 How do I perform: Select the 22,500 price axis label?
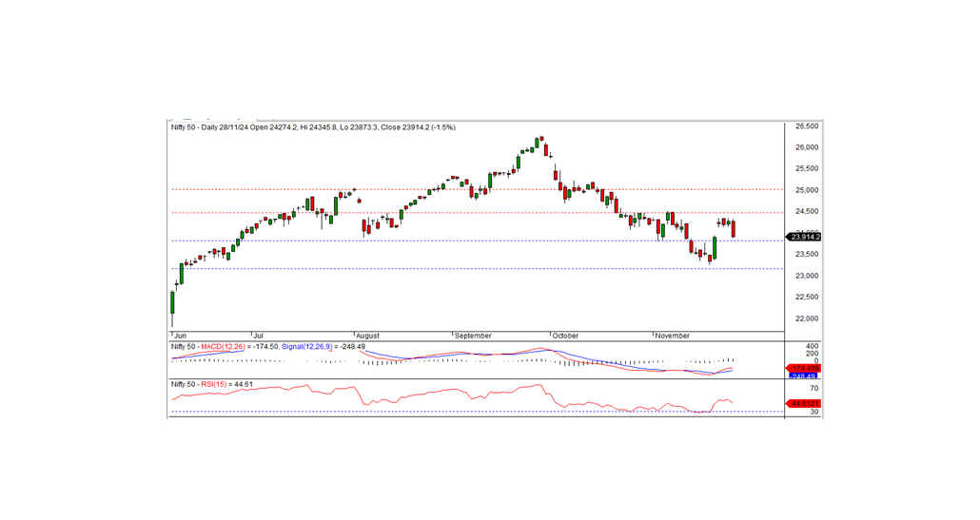tap(806, 298)
